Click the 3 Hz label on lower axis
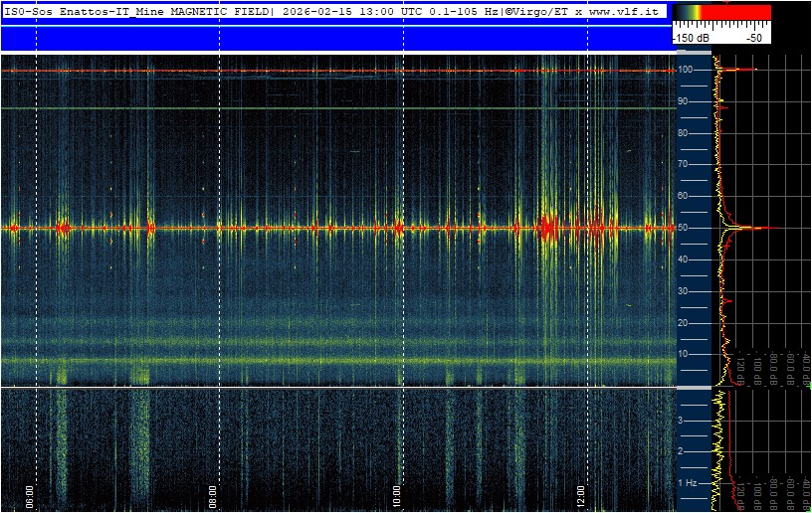This screenshot has width=812, height=513. pos(681,421)
